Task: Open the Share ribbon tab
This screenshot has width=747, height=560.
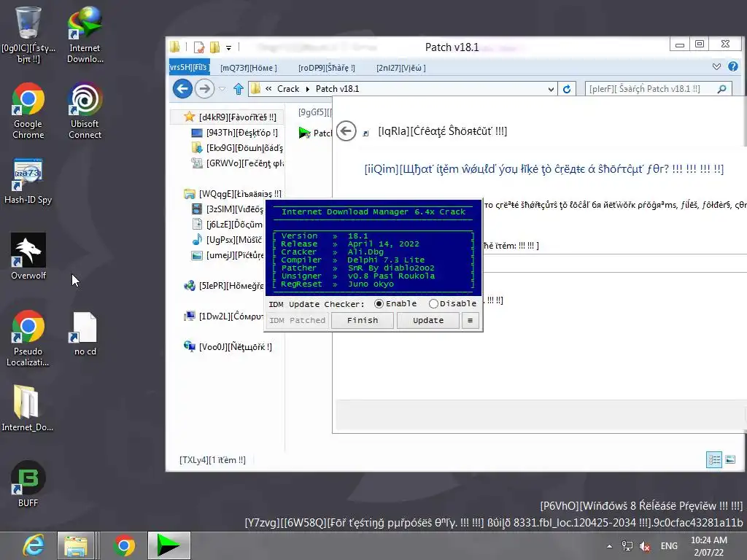Action: point(326,68)
